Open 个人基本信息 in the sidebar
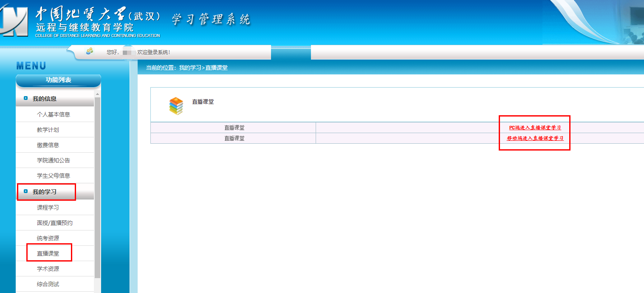The image size is (644, 293). tap(53, 114)
